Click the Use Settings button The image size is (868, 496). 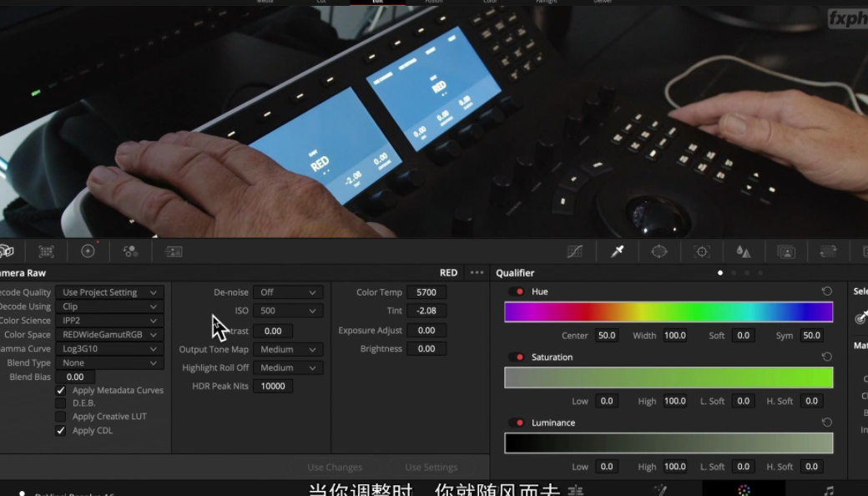tap(431, 468)
